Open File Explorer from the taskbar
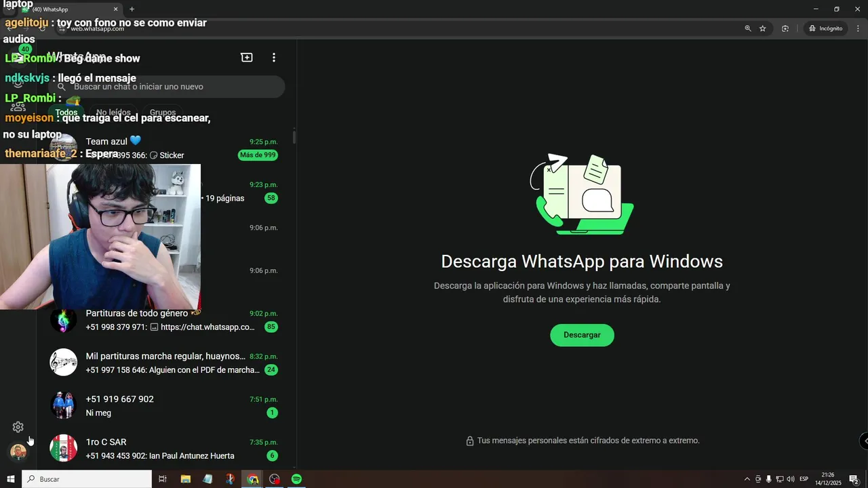The height and width of the screenshot is (488, 868). (185, 479)
